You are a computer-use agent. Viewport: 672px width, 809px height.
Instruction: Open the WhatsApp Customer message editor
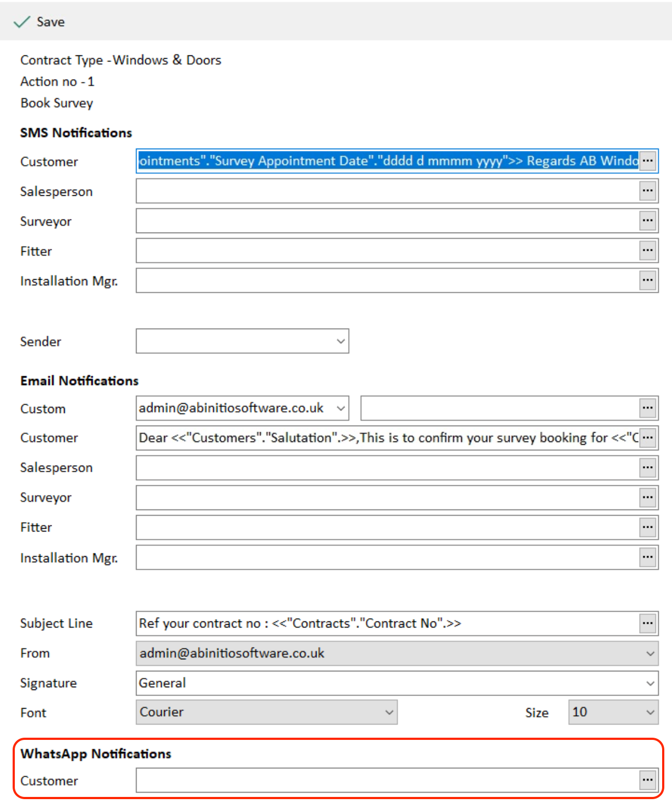coord(647,780)
